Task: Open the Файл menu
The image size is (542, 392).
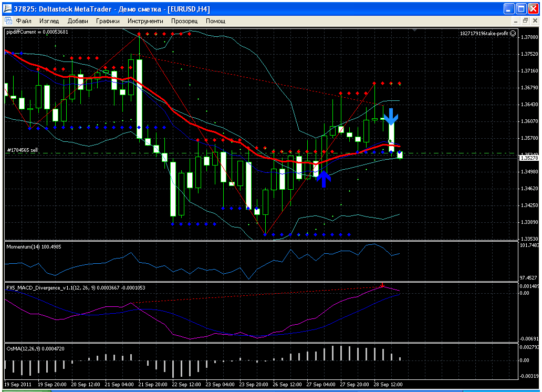Action: click(x=24, y=21)
